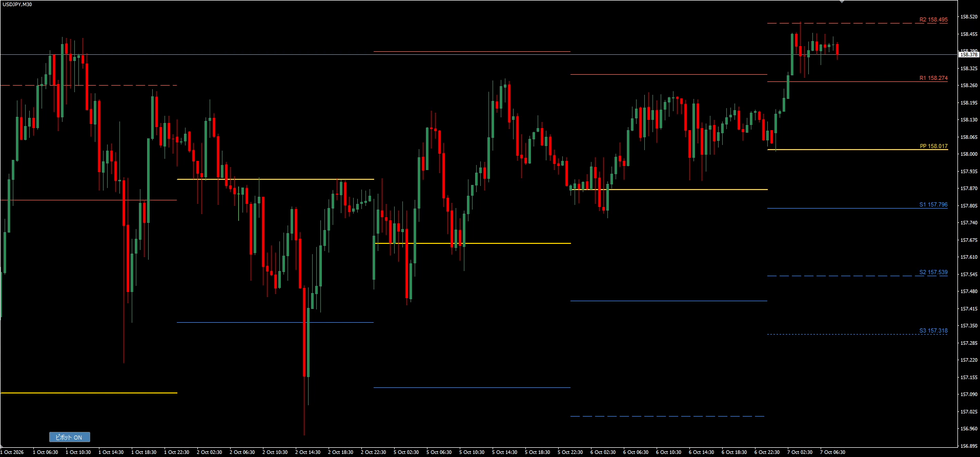Select the 2 Oct 22:30 time label

[373, 452]
